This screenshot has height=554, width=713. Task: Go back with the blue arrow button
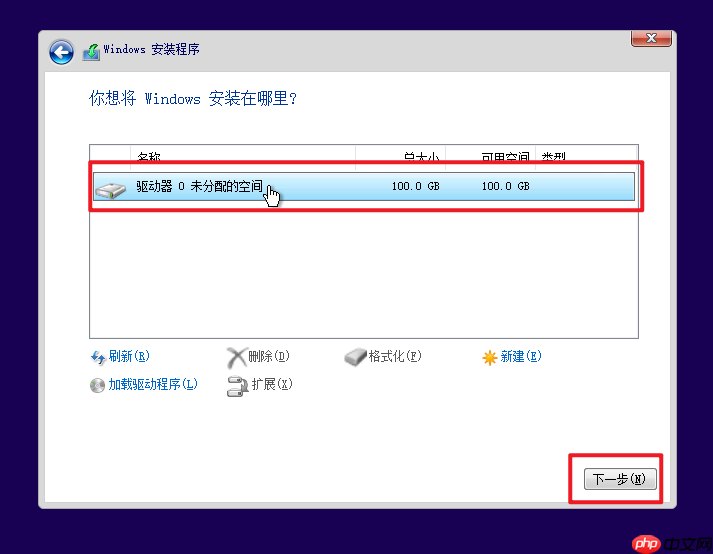pos(61,52)
